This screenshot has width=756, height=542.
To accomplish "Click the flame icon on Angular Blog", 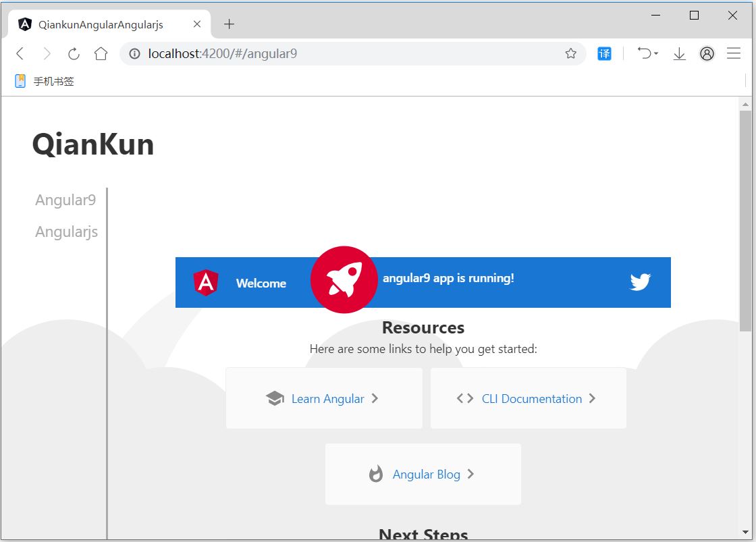I will coord(376,474).
